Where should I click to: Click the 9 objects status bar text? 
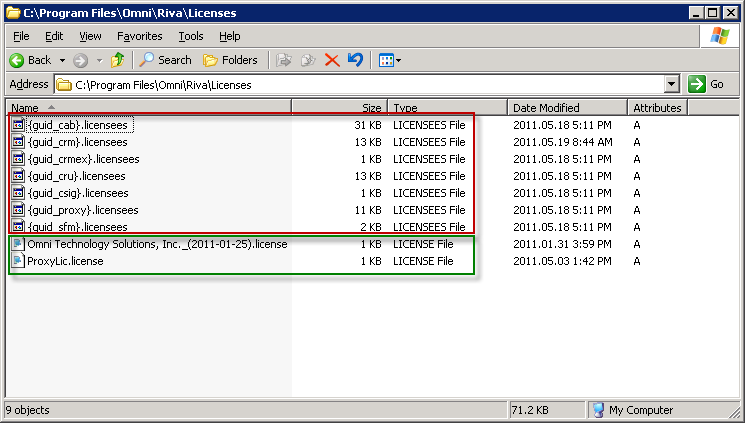tap(28, 410)
